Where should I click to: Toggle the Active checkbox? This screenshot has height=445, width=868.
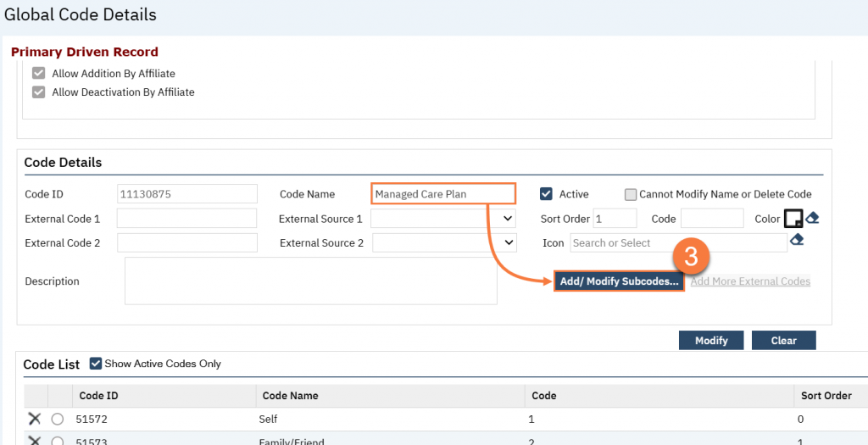[547, 194]
